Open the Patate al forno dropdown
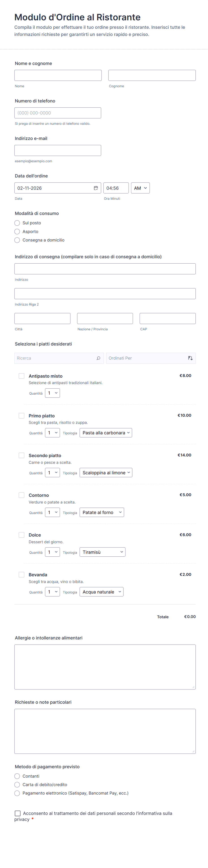 click(102, 512)
